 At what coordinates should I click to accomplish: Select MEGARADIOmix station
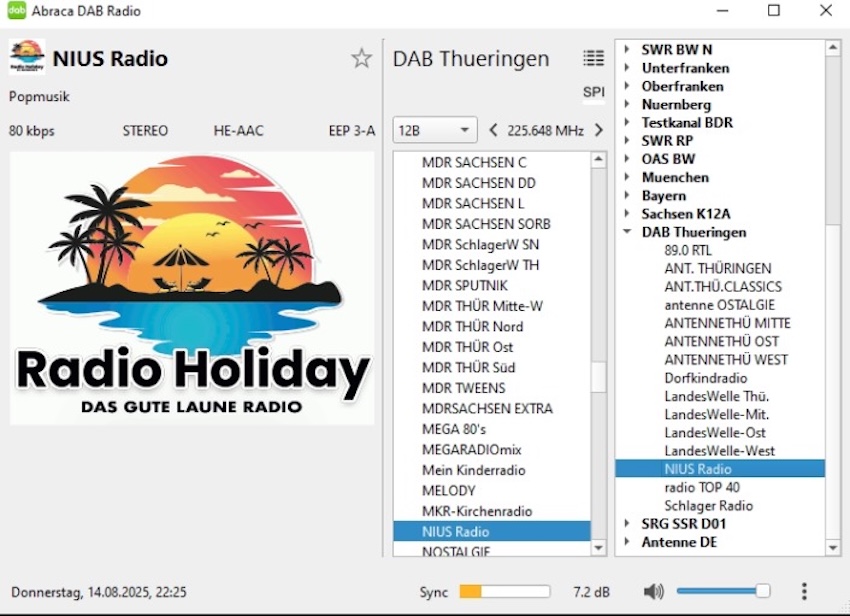492,450
